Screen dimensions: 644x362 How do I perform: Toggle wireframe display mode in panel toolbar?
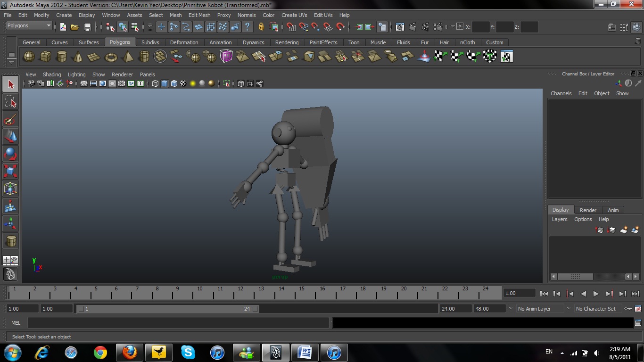click(155, 83)
